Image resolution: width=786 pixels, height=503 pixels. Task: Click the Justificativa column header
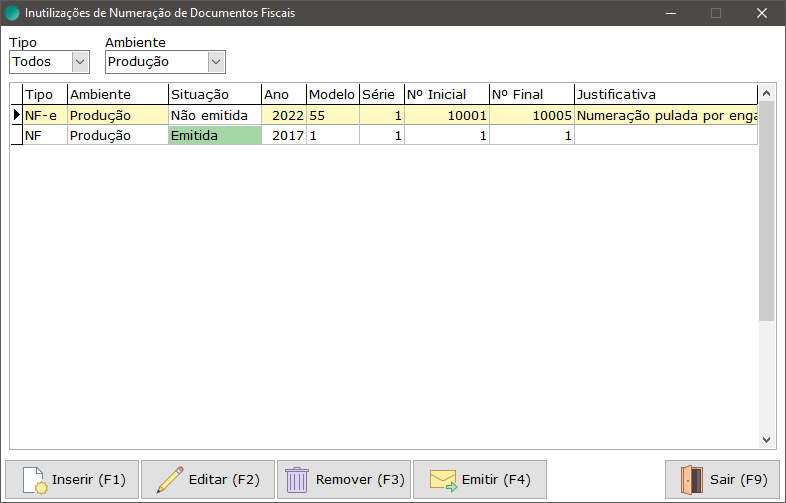(x=664, y=94)
